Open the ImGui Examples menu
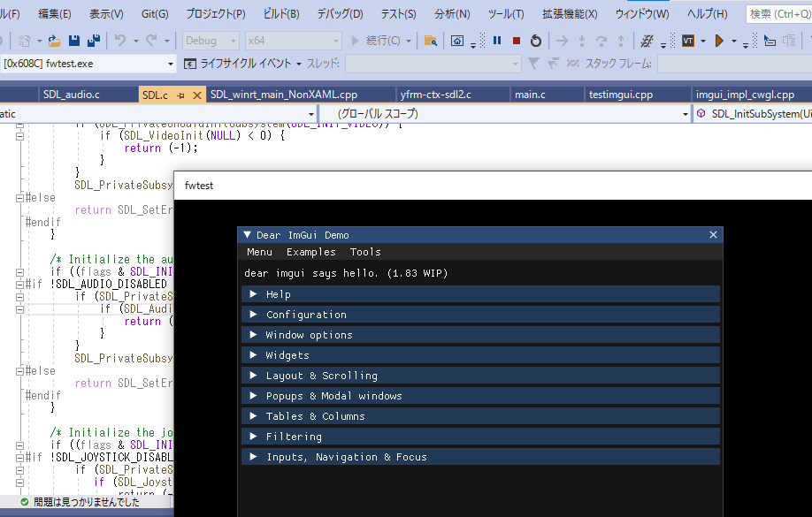812x517 pixels. pos(310,252)
